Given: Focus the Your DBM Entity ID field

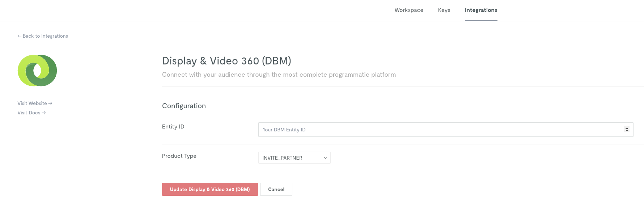Looking at the screenshot, I should [x=446, y=130].
